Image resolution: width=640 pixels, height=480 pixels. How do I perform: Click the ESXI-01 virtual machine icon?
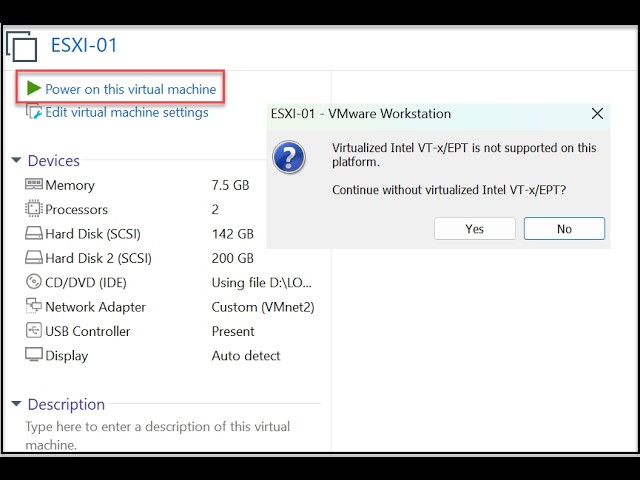pos(22,46)
